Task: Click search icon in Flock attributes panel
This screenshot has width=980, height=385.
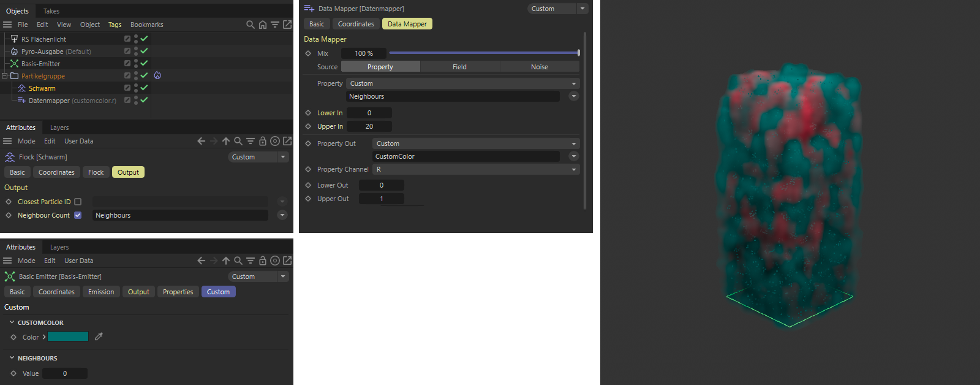Action: [238, 141]
